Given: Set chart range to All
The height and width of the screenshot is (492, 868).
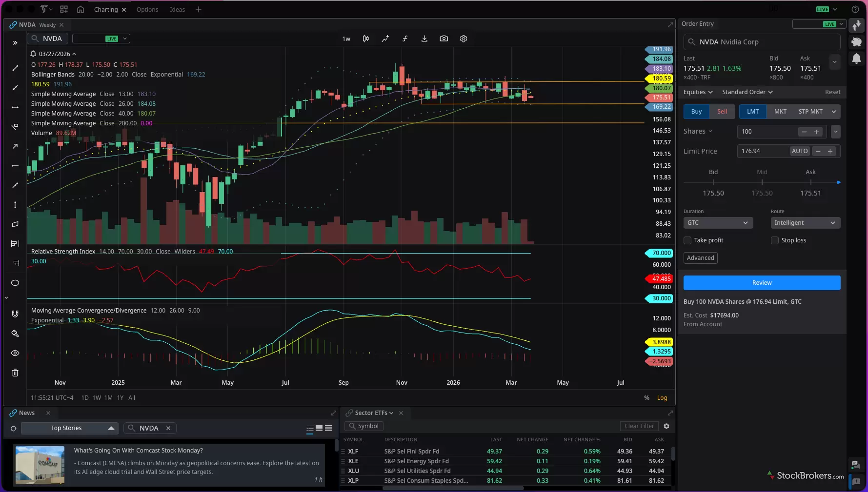Looking at the screenshot, I should 132,398.
